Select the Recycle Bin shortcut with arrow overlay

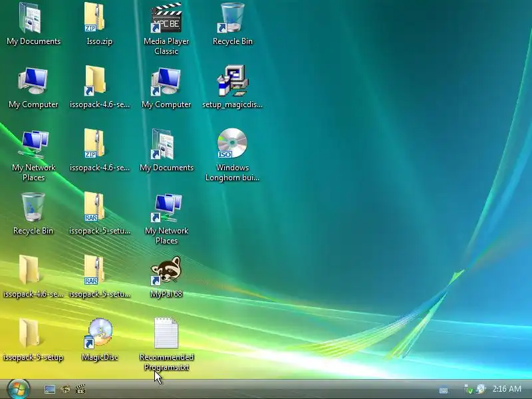pyautogui.click(x=231, y=18)
